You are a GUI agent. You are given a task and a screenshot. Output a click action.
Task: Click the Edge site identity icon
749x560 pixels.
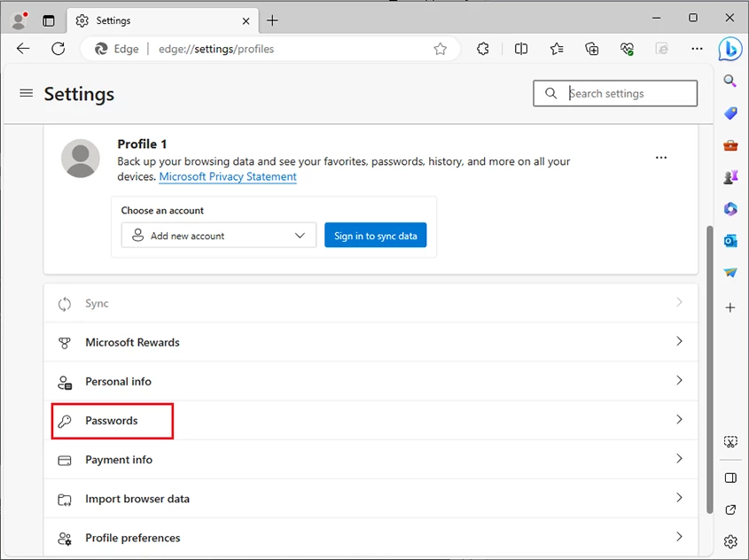(x=101, y=49)
